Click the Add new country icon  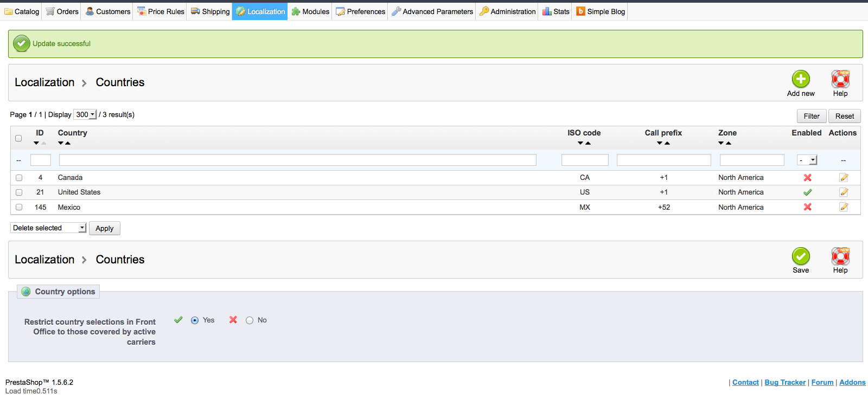coord(801,79)
